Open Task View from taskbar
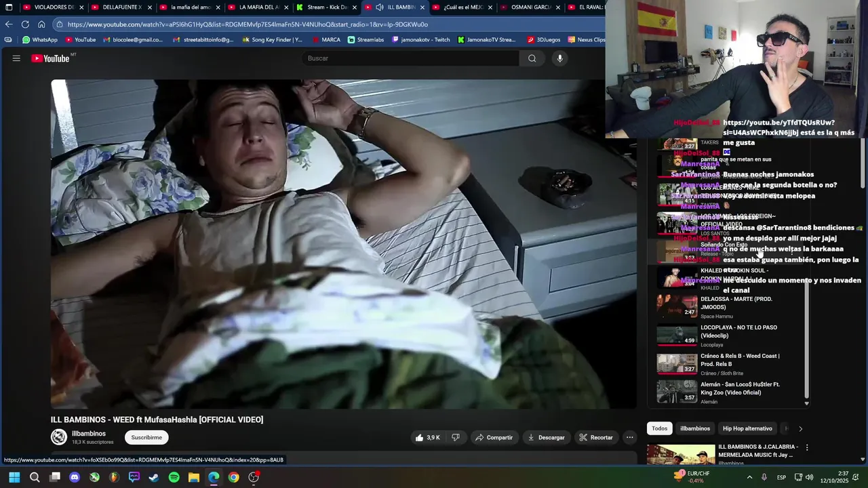Image resolution: width=868 pixels, height=488 pixels. tap(55, 477)
